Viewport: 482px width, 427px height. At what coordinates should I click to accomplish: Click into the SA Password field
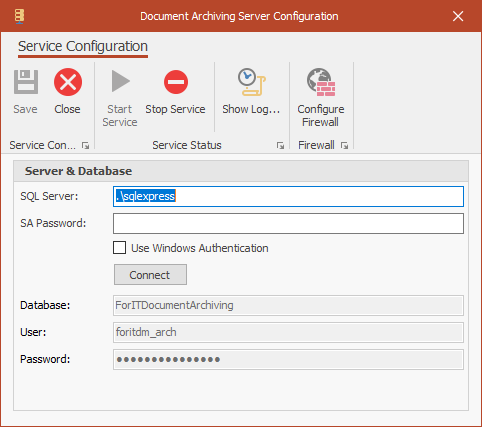(x=288, y=223)
